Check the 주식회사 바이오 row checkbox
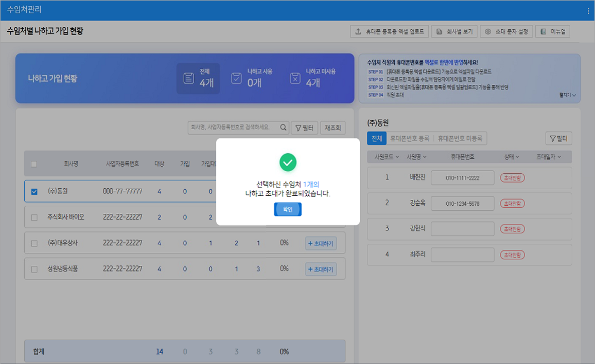This screenshot has width=595, height=364. (x=34, y=217)
